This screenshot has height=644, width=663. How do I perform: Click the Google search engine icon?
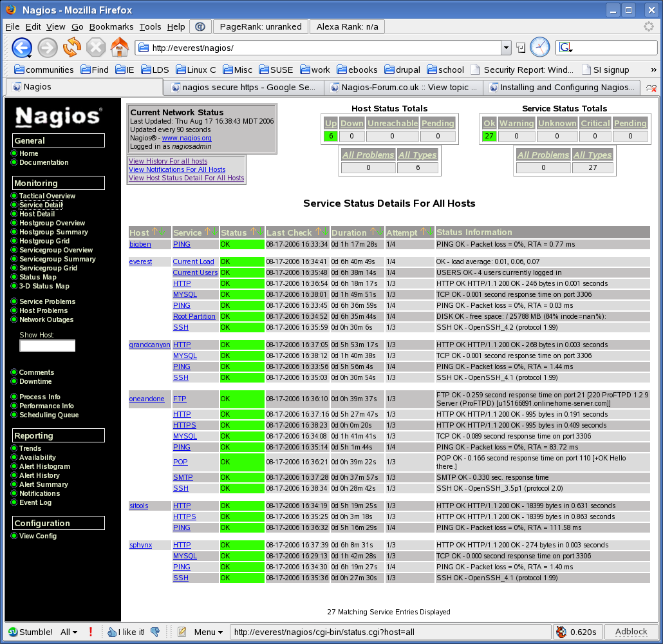tap(566, 48)
